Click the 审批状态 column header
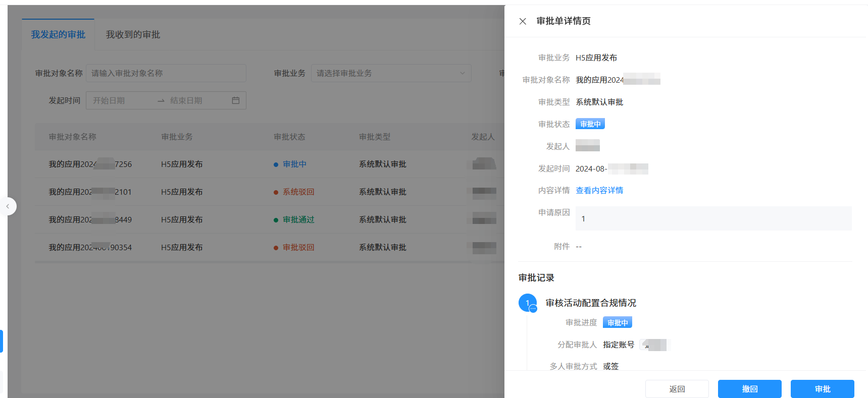 289,137
